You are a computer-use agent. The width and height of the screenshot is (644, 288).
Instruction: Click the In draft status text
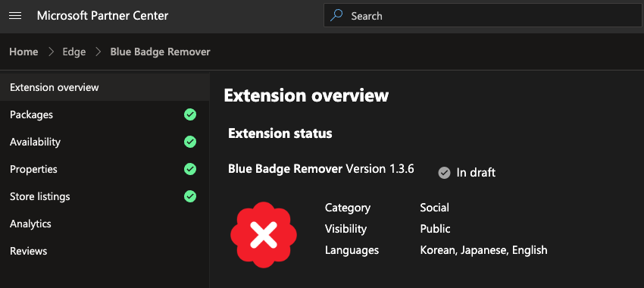[x=476, y=173]
